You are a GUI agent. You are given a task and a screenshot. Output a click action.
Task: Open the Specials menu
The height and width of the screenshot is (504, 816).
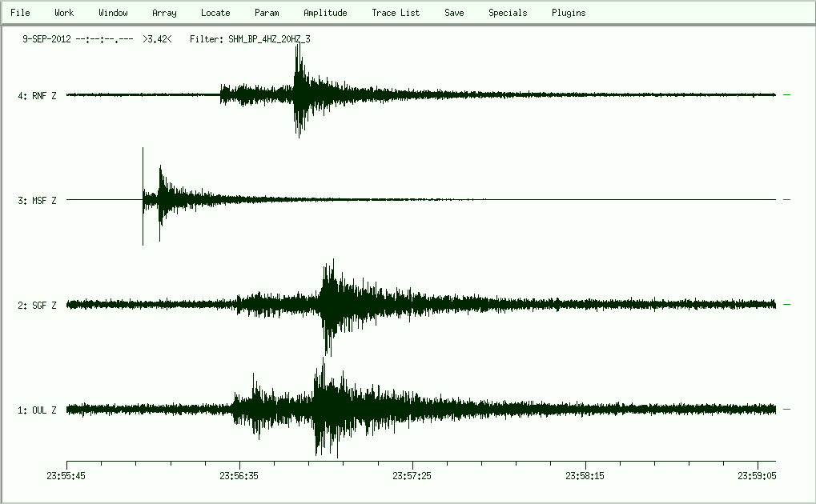pyautogui.click(x=508, y=13)
